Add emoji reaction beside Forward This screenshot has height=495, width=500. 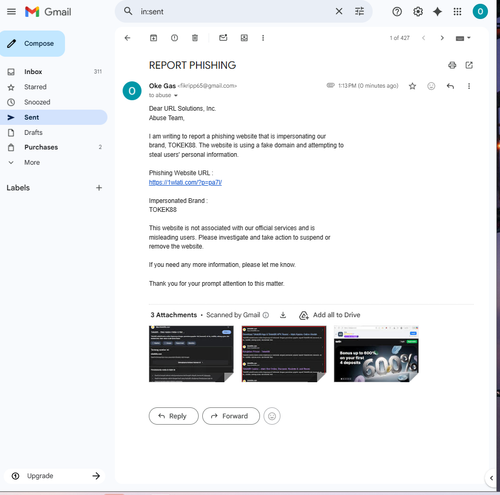[x=272, y=416]
